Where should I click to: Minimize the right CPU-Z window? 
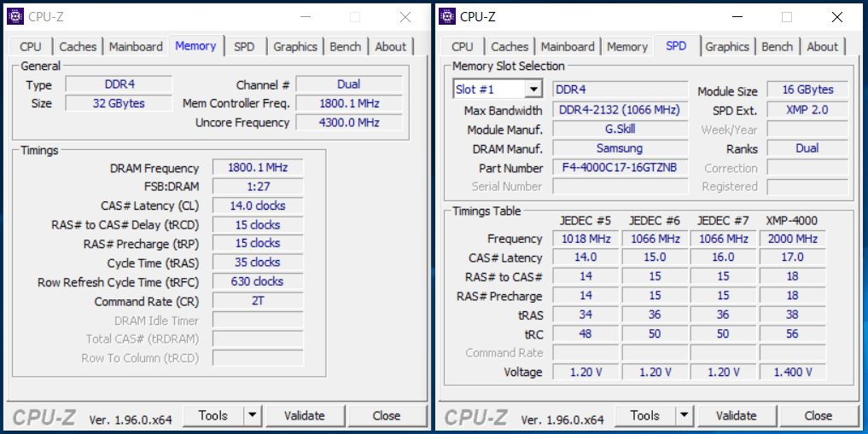pyautogui.click(x=737, y=17)
